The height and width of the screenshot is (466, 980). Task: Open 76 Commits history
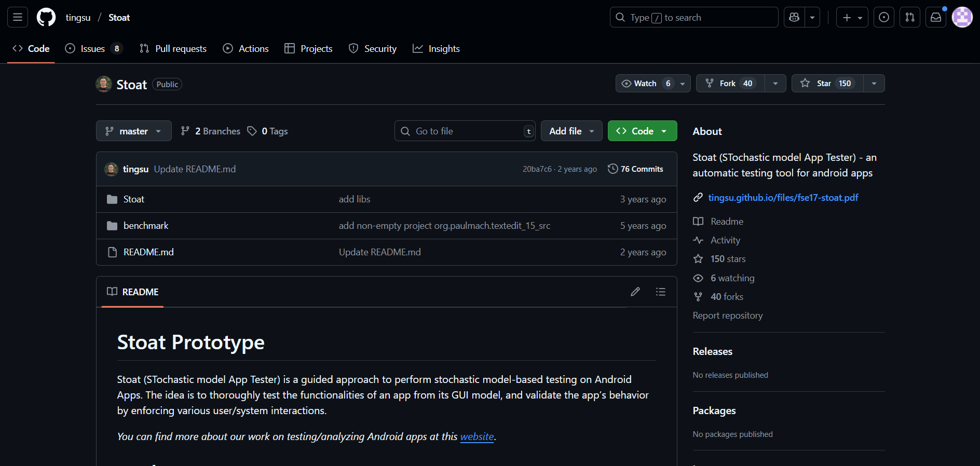tap(635, 169)
